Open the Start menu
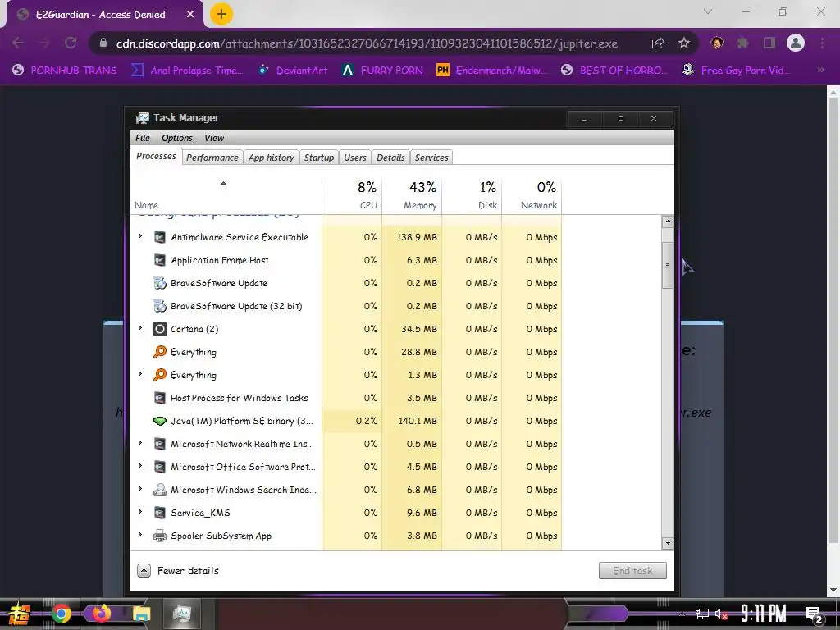The height and width of the screenshot is (630, 840). coord(19,614)
